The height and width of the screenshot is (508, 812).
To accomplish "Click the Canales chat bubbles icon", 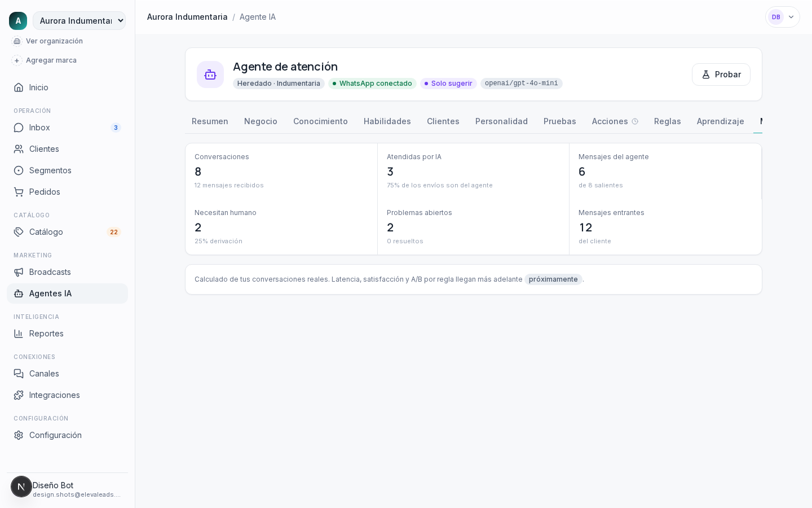I will coord(19,374).
